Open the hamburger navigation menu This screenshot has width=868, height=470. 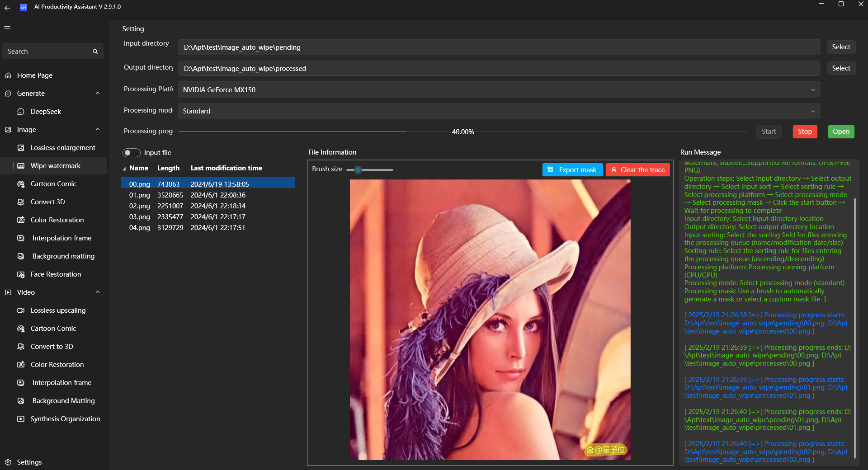pos(7,28)
